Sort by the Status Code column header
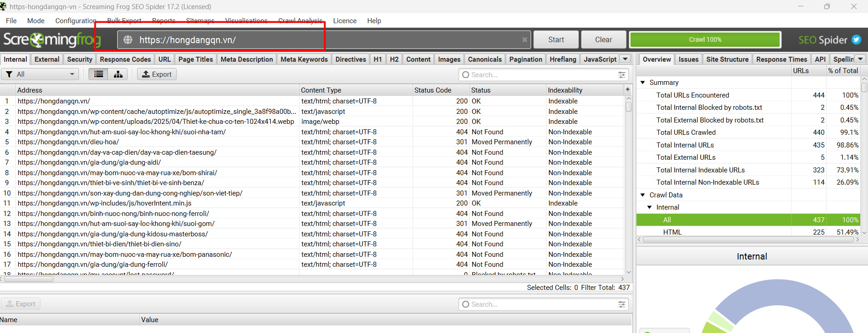868x333 pixels. point(441,90)
